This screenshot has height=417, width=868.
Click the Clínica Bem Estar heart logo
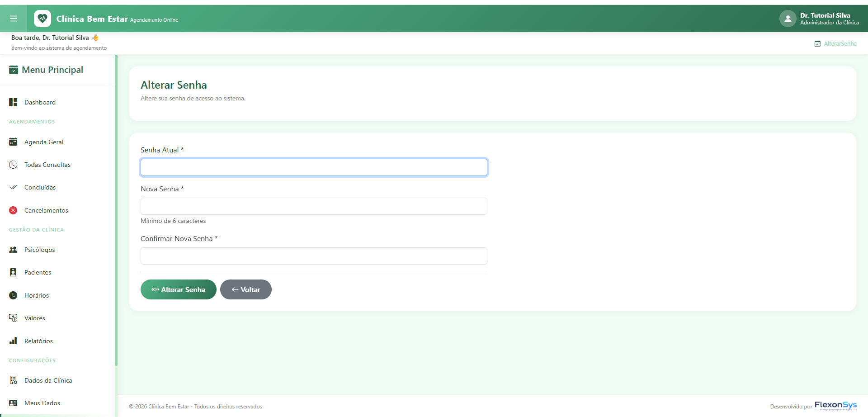(42, 19)
